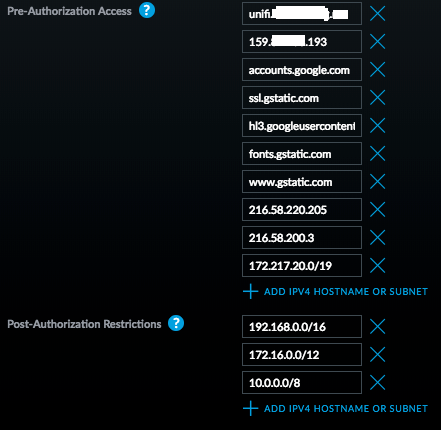Remove the 159 address ending .193
This screenshot has width=441, height=430.
click(x=378, y=42)
